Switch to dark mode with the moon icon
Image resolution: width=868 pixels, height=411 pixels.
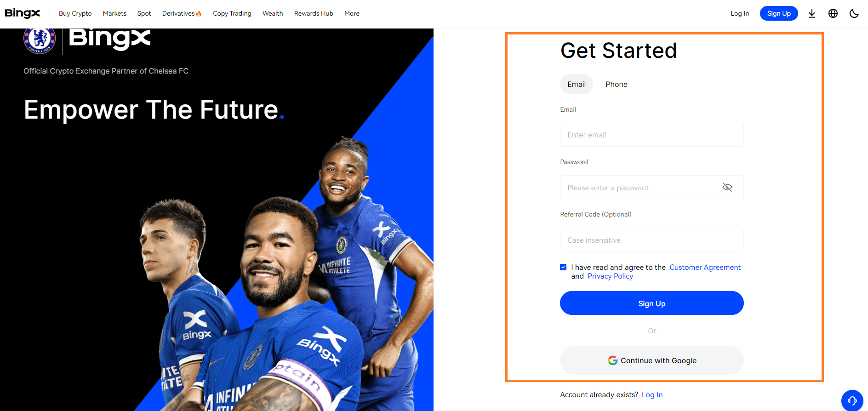click(x=854, y=13)
